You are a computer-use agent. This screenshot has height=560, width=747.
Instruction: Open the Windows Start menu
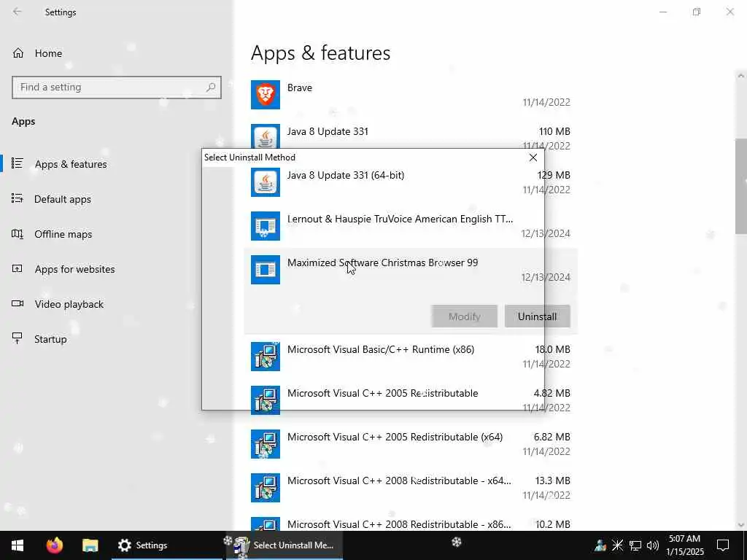18,545
